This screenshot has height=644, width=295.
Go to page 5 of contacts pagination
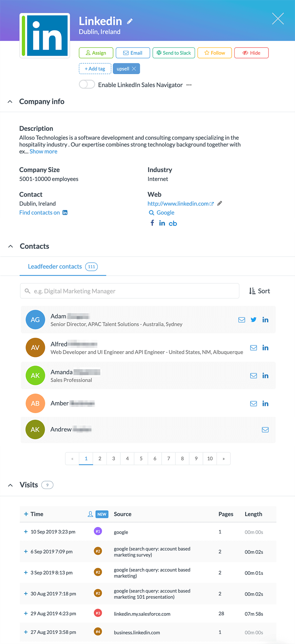141,458
